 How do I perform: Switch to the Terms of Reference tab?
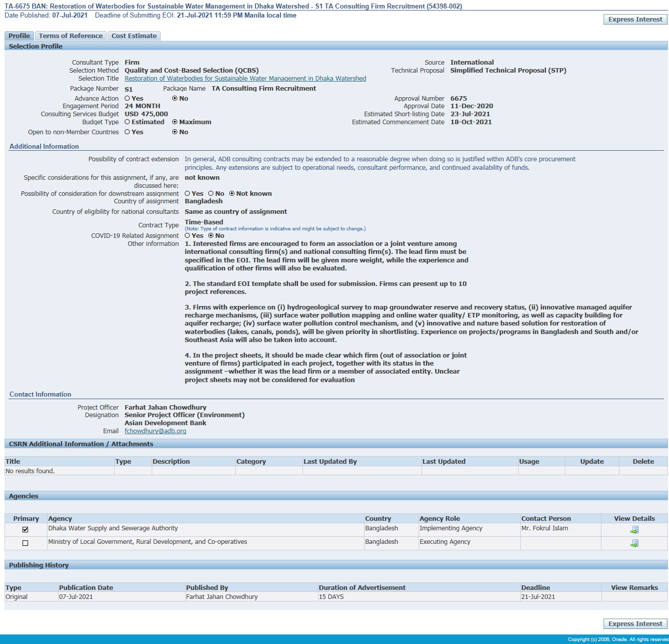tap(71, 36)
